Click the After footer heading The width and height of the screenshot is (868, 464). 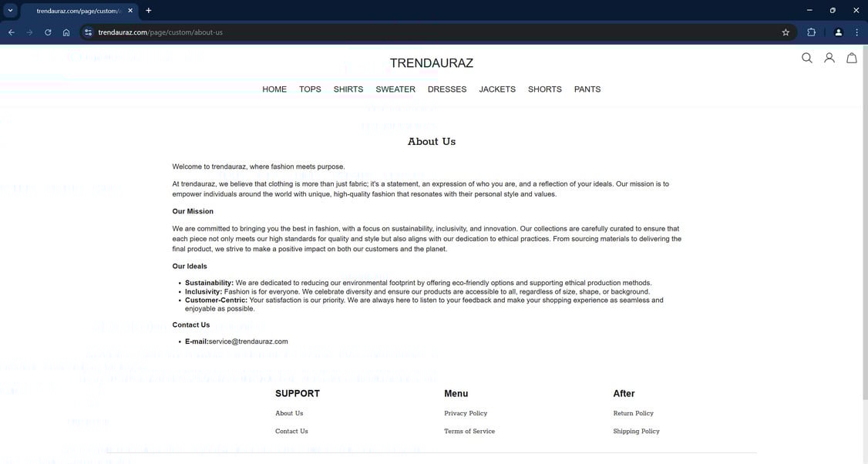point(624,393)
